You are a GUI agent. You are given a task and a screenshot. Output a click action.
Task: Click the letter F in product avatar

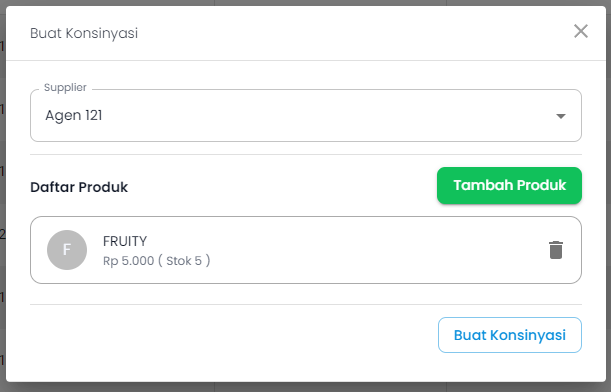[67, 250]
